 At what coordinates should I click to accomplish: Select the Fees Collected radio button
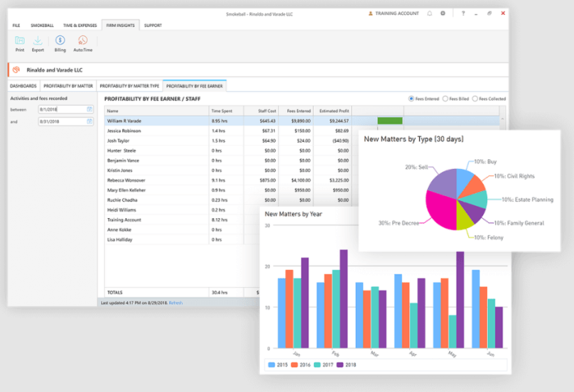pyautogui.click(x=475, y=99)
